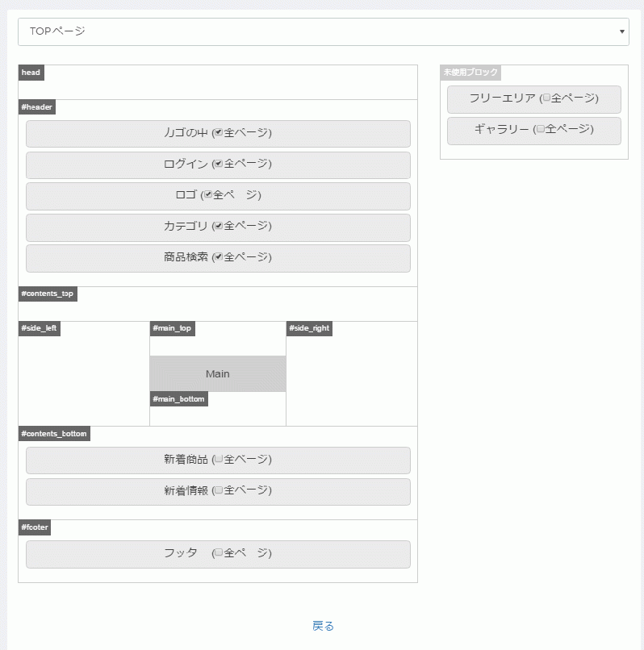Click the #side_left section label

click(40, 329)
